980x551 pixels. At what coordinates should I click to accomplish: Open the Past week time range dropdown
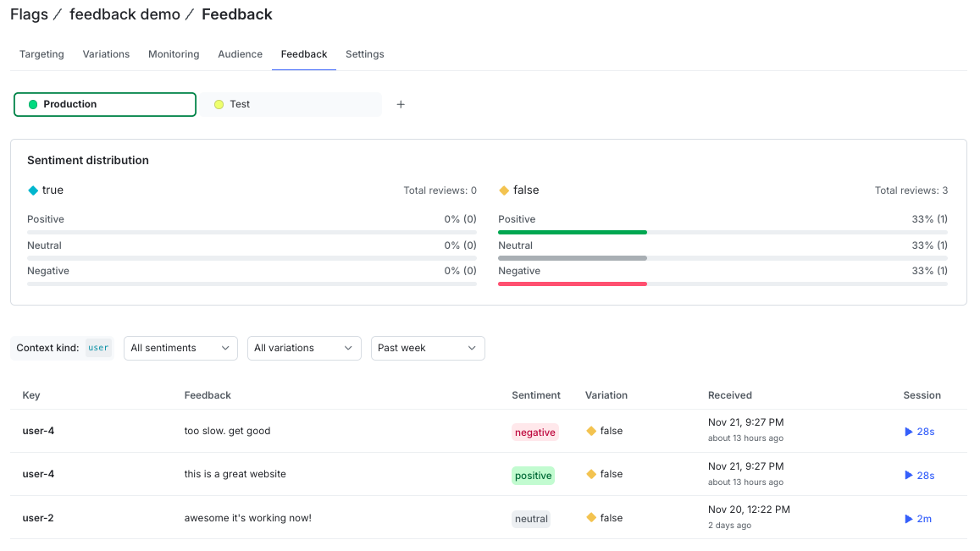pos(427,348)
